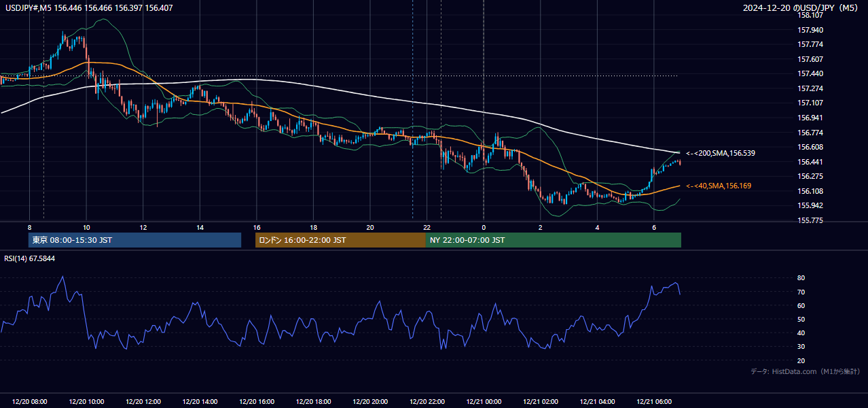
Task: Click RSI scale level 60
Action: click(x=801, y=305)
